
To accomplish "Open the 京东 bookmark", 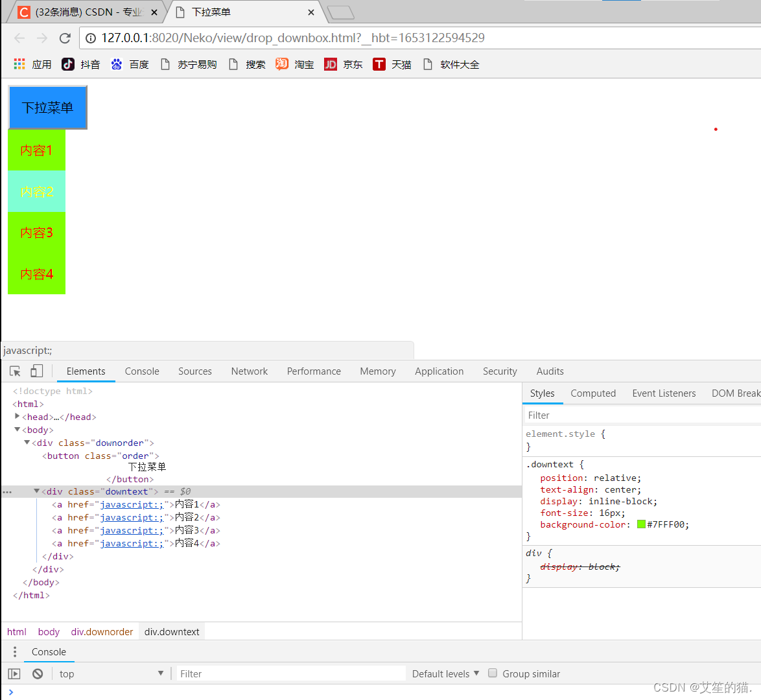I will (x=343, y=64).
